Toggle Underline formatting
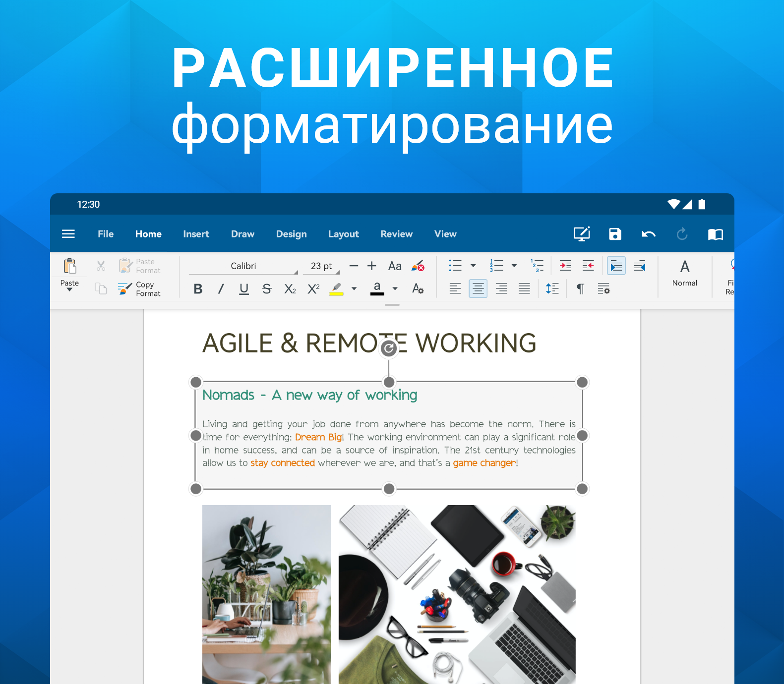Viewport: 784px width, 684px height. click(x=244, y=289)
